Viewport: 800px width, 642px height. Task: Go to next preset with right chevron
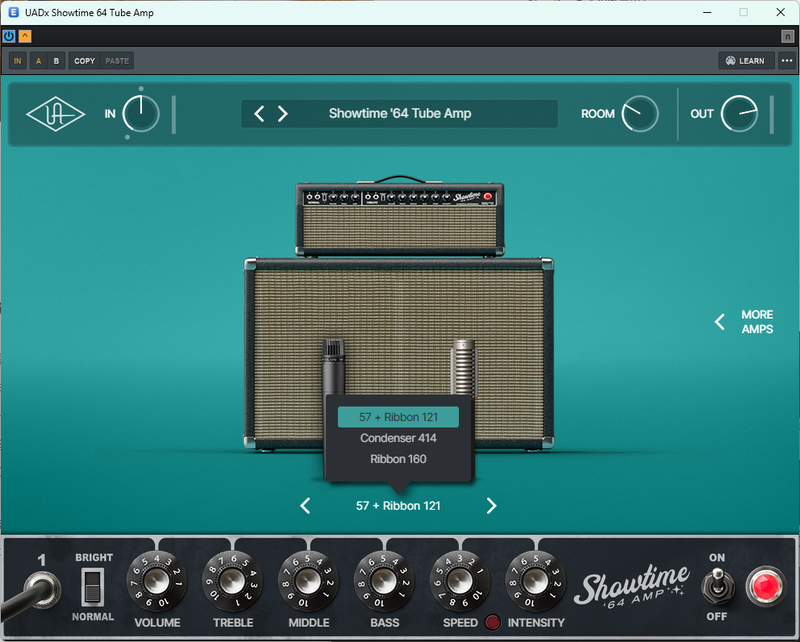coord(283,113)
